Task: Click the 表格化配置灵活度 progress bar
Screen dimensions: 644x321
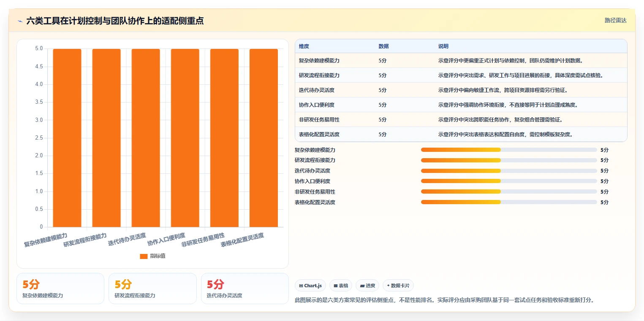Action: [509, 202]
